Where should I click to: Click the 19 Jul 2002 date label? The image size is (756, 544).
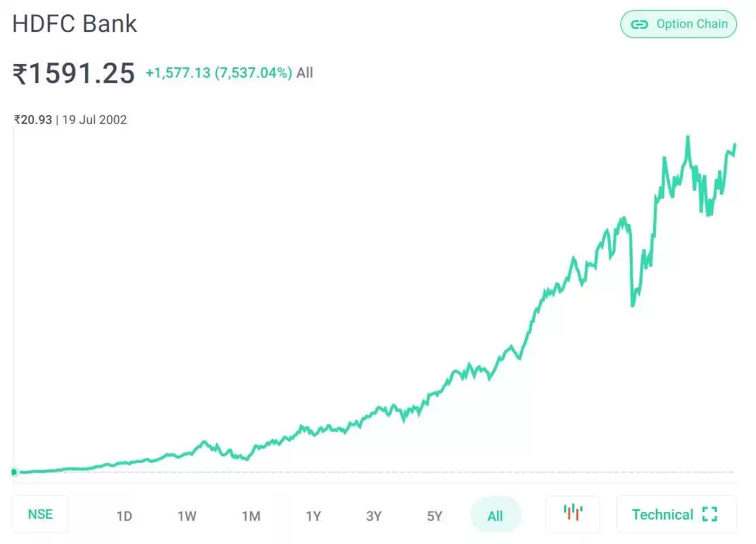[97, 120]
